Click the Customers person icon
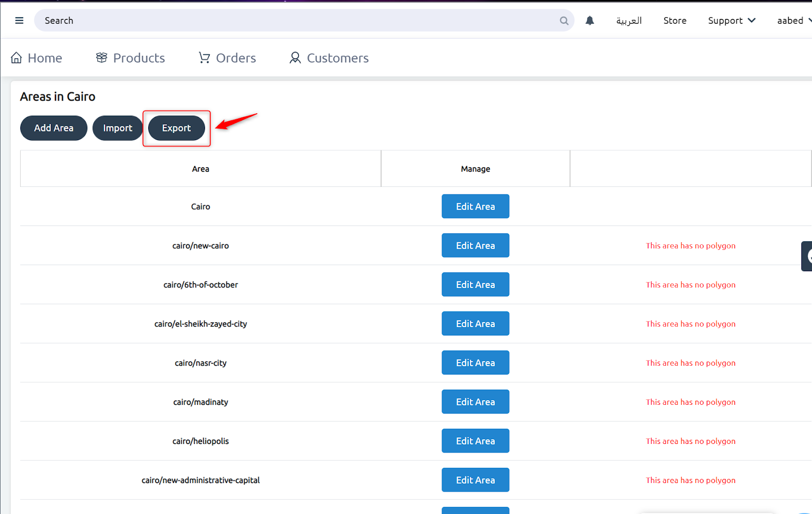The width and height of the screenshot is (812, 514). pyautogui.click(x=295, y=58)
